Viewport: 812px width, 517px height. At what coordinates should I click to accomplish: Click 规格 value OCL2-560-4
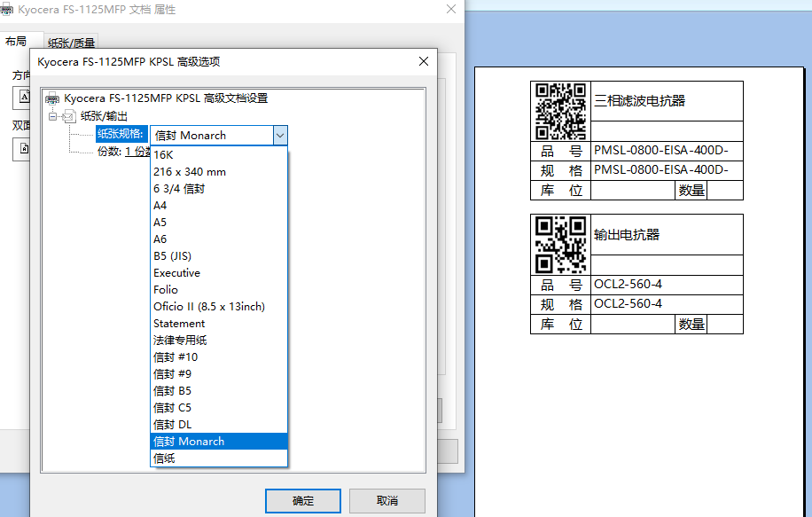pyautogui.click(x=628, y=303)
